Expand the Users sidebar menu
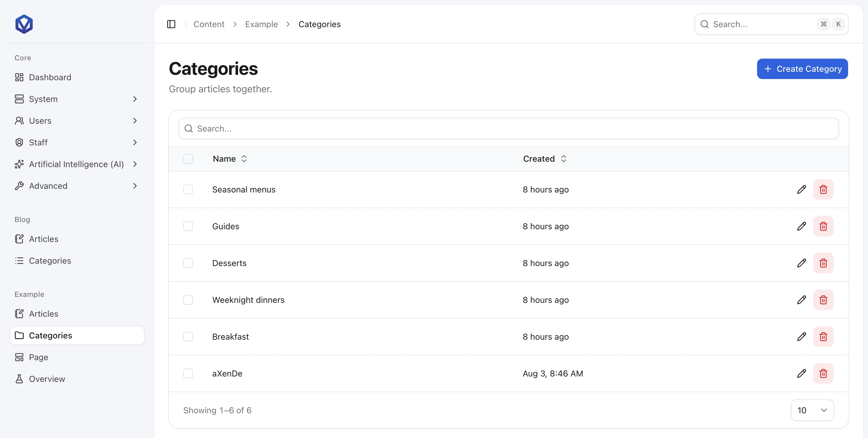Image resolution: width=868 pixels, height=438 pixels. click(77, 121)
